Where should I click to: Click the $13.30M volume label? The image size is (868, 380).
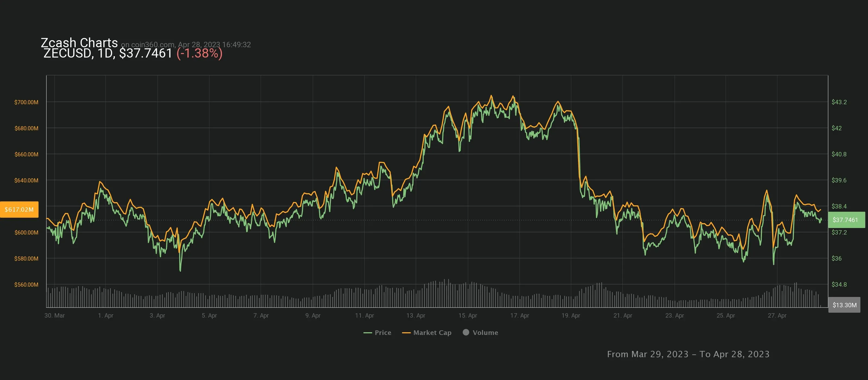coord(844,305)
